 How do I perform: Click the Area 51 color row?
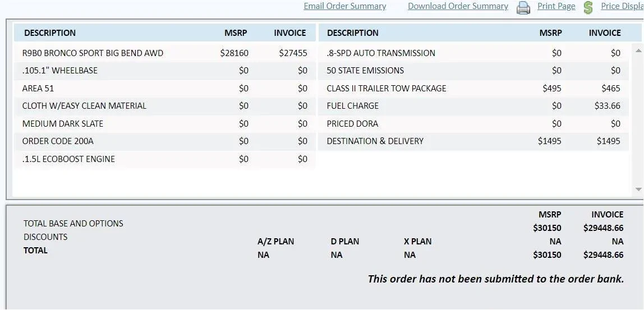(38, 89)
